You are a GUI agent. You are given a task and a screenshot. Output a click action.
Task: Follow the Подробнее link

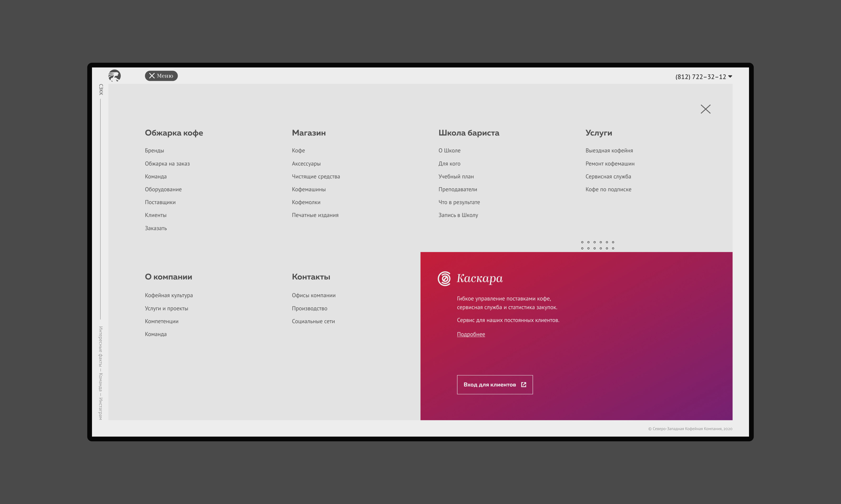coord(470,334)
